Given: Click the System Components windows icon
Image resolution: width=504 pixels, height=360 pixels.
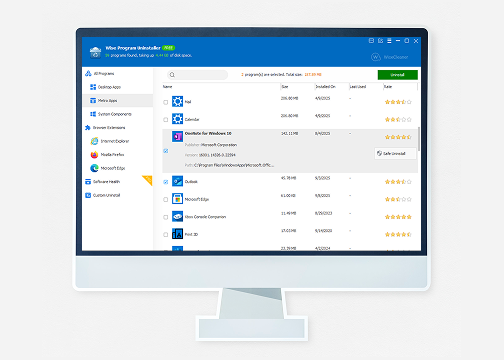Looking at the screenshot, I should [x=93, y=114].
